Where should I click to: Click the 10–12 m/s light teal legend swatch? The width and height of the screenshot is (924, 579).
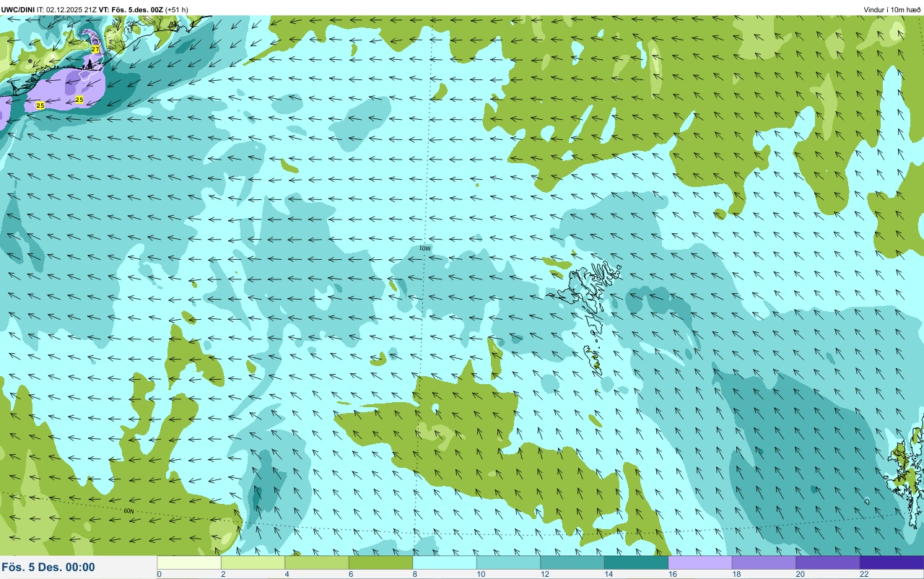coord(508,562)
